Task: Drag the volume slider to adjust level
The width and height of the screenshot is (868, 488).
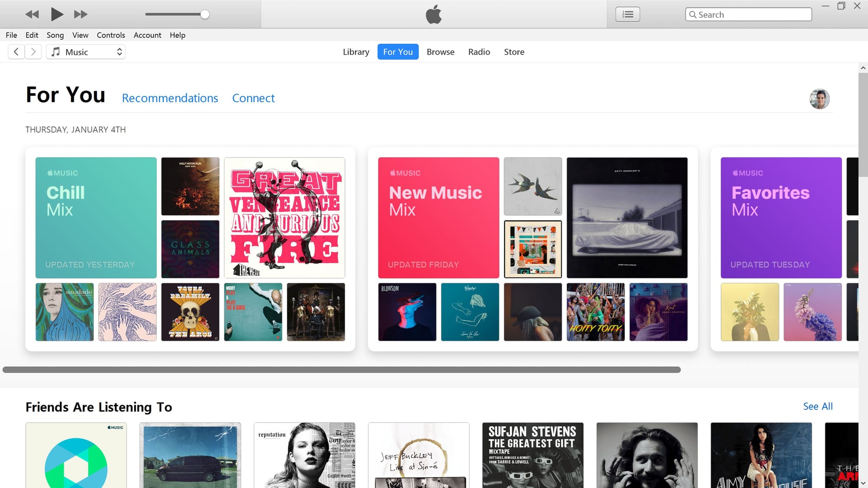Action: coord(206,14)
